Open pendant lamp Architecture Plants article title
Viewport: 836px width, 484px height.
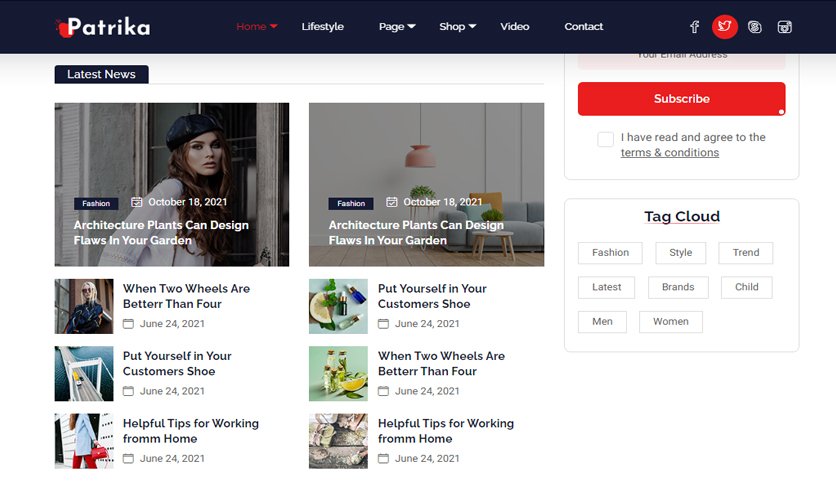point(416,232)
